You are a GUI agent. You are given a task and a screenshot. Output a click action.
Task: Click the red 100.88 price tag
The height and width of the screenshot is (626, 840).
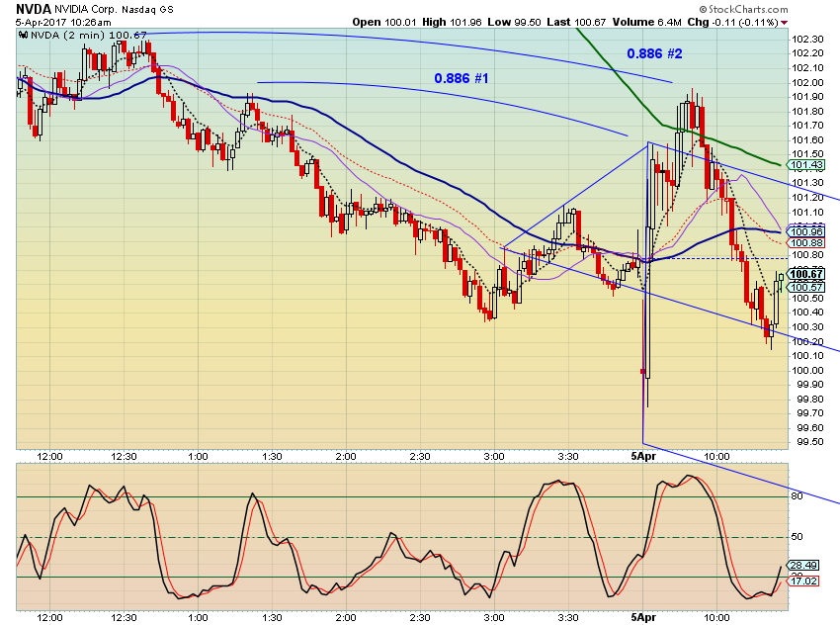coord(806,243)
